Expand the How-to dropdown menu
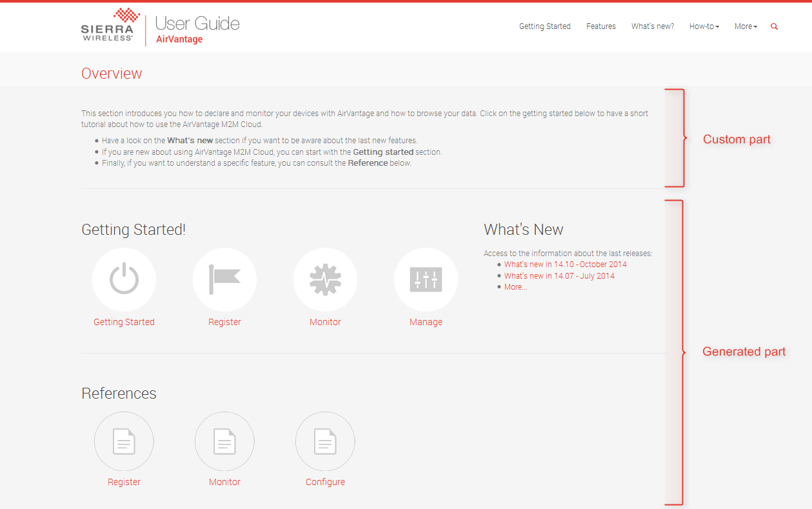812x509 pixels. (x=704, y=26)
